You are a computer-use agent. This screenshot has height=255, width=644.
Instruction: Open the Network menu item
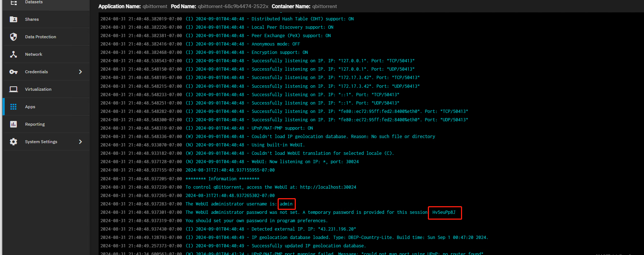46,54
